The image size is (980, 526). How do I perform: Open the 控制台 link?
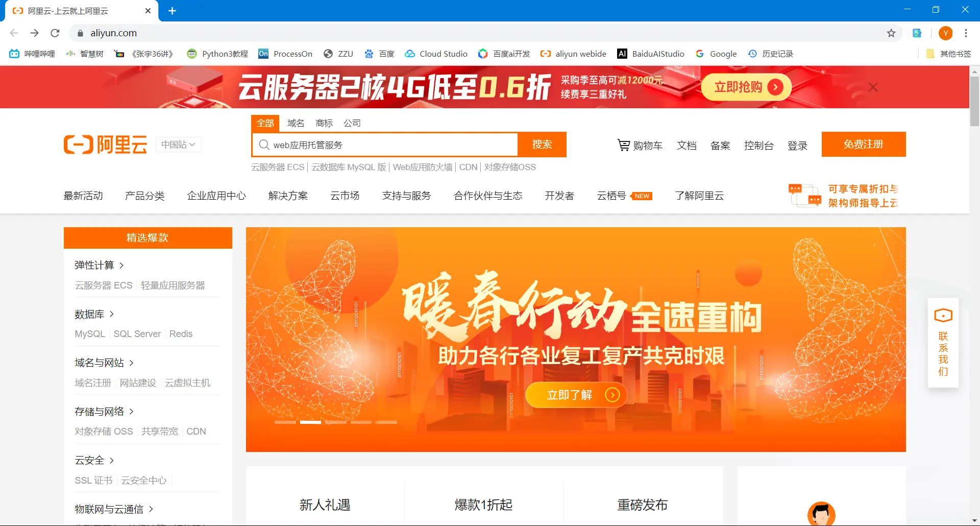click(759, 146)
